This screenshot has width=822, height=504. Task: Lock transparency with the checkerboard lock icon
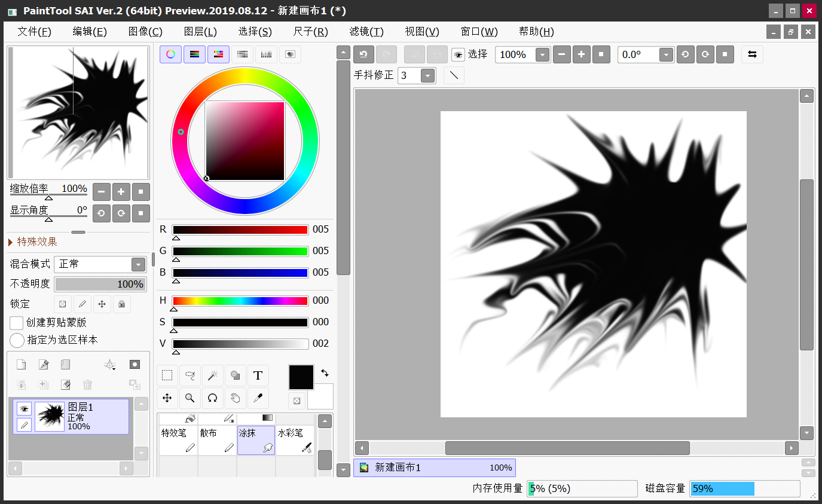tap(62, 304)
